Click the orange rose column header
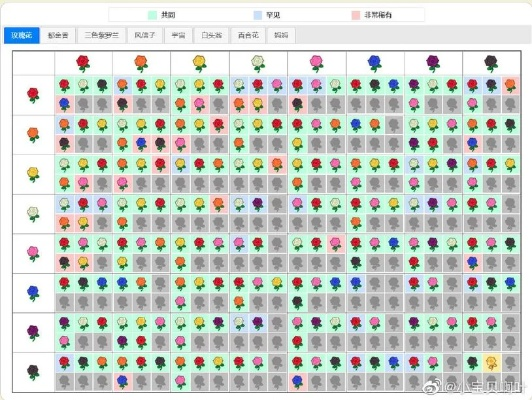 pyautogui.click(x=141, y=63)
